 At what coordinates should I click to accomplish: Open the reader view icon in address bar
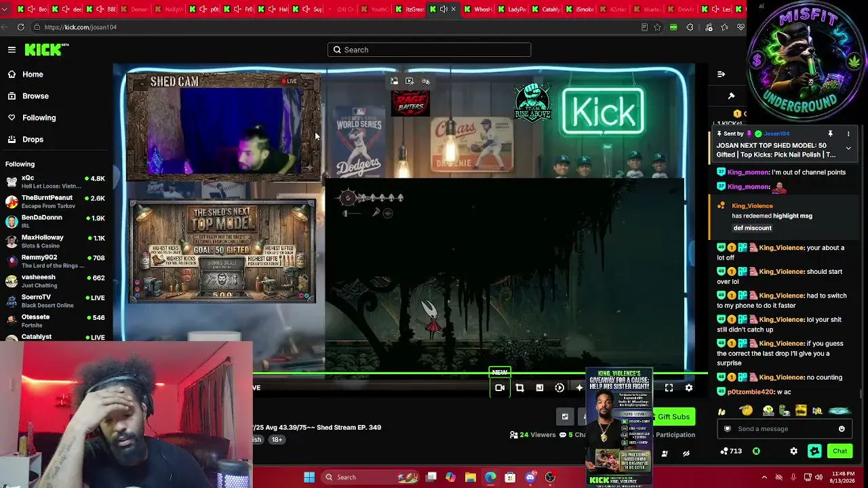[644, 27]
